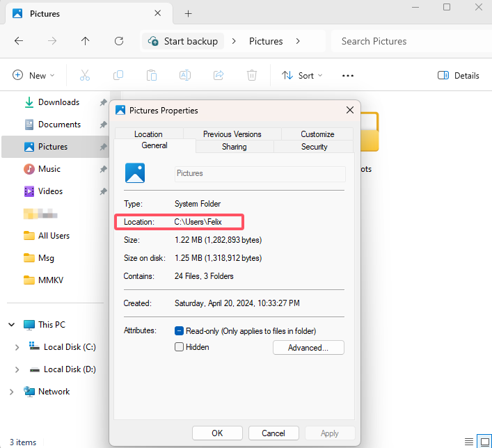Click the Advanced... button
The height and width of the screenshot is (448, 492).
pos(308,347)
